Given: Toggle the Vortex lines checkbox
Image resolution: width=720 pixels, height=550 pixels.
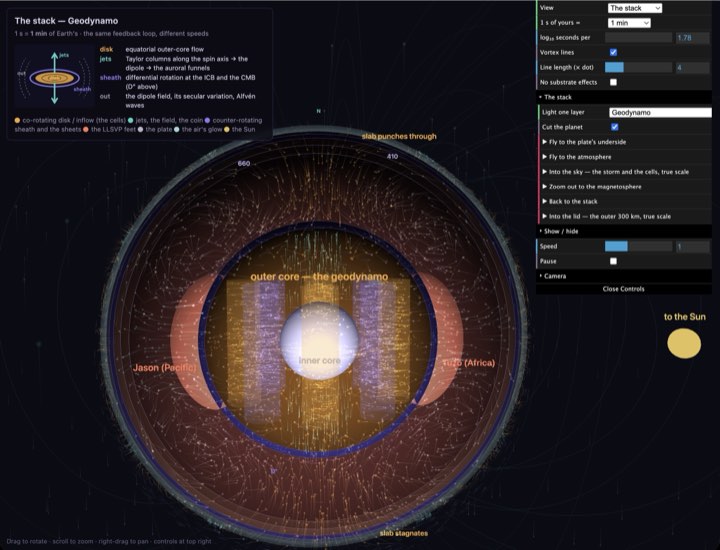Looking at the screenshot, I should [613, 52].
